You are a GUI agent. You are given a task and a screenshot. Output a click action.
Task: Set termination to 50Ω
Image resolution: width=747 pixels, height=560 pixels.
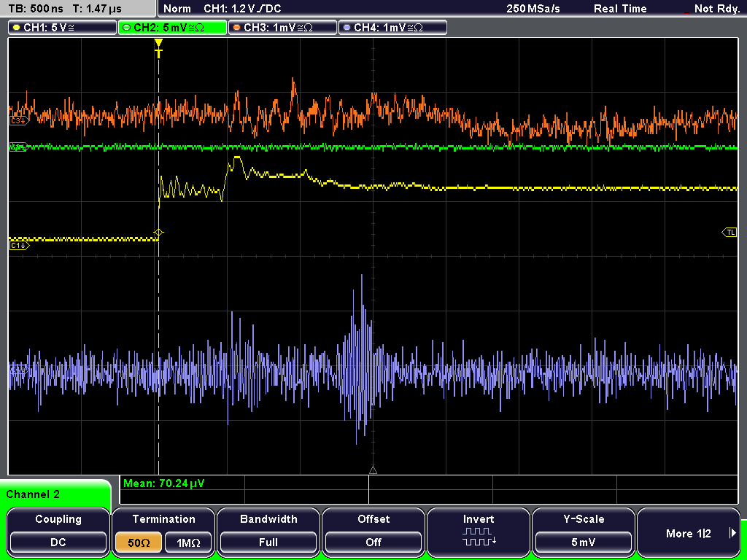[139, 542]
